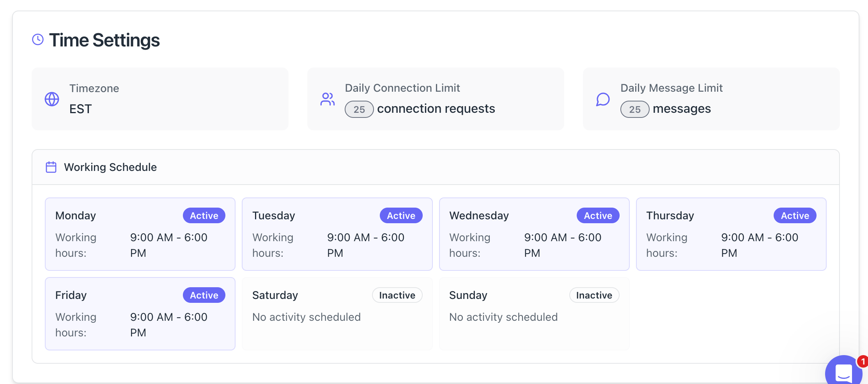Click the speech bubble message limit icon
The width and height of the screenshot is (868, 384).
click(603, 99)
